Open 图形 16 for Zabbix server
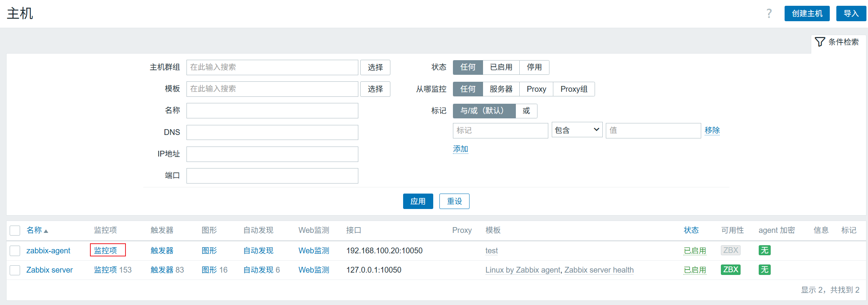Image resolution: width=868 pixels, height=305 pixels. coord(215,270)
